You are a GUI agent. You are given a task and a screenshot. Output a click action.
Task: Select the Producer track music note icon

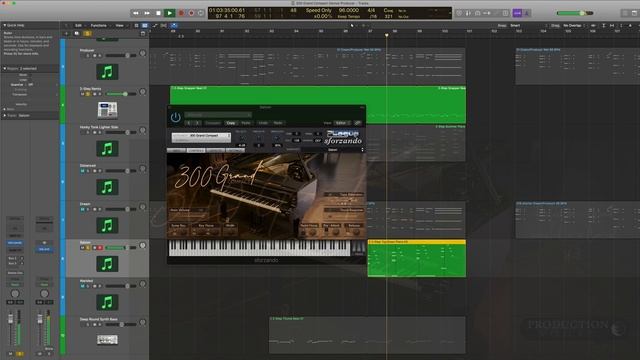(x=107, y=72)
